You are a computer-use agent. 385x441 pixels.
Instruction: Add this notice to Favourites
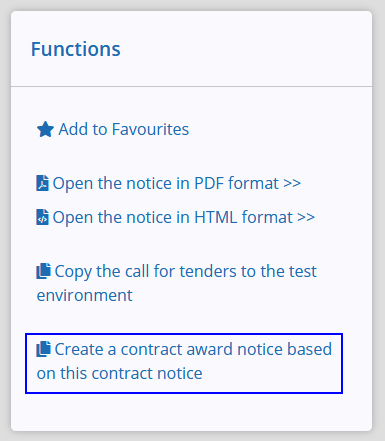[x=113, y=129]
